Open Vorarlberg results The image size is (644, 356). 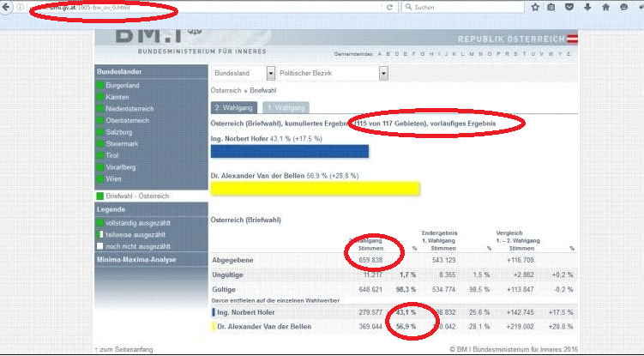[x=120, y=167]
